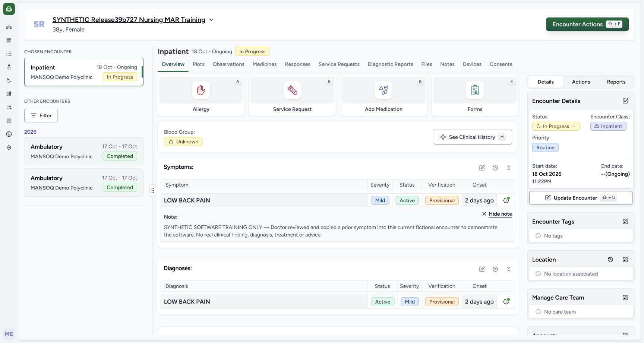644x343 pixels.
Task: Open the In Progress status dropdown
Action: coord(556,126)
